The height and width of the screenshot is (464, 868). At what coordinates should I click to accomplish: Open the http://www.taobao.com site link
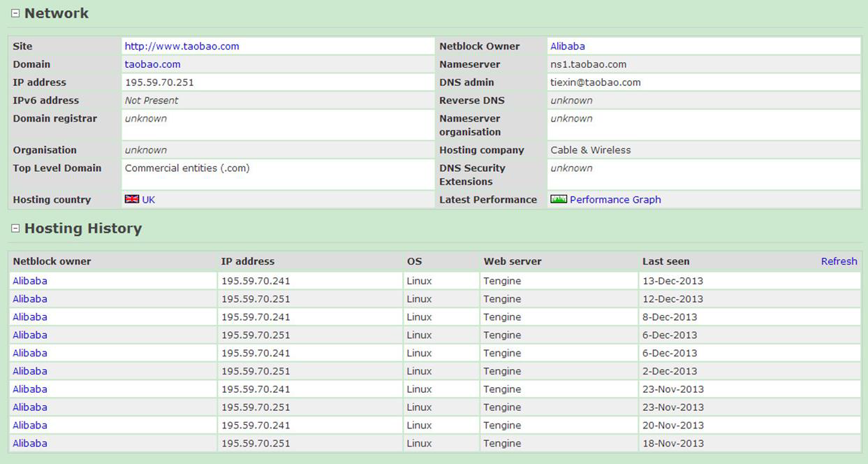[182, 46]
